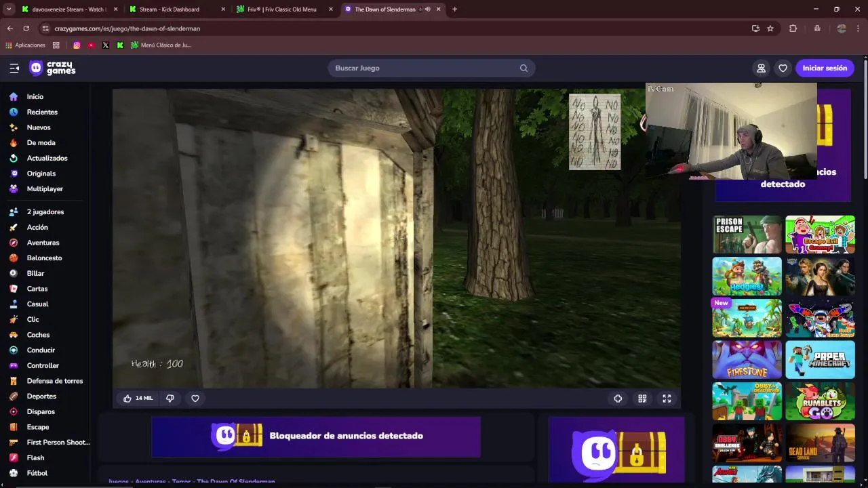Image resolution: width=868 pixels, height=488 pixels.
Task: Open Chrome three-dot menu
Action: pyautogui.click(x=859, y=28)
